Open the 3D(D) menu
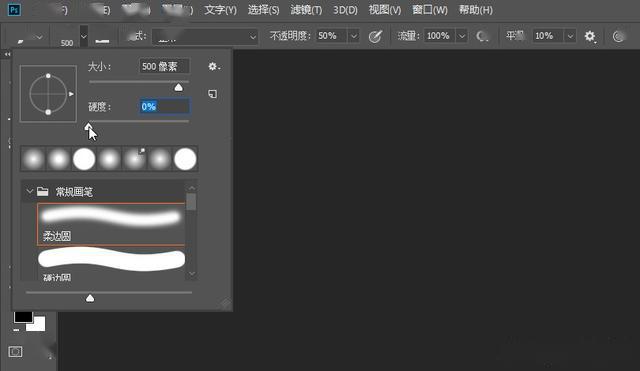This screenshot has height=371, width=640. (x=345, y=10)
